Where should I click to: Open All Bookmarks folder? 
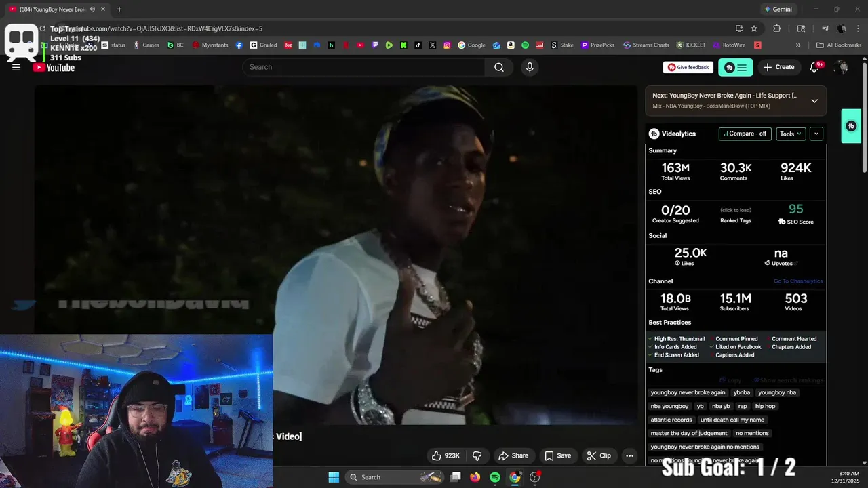(x=839, y=45)
